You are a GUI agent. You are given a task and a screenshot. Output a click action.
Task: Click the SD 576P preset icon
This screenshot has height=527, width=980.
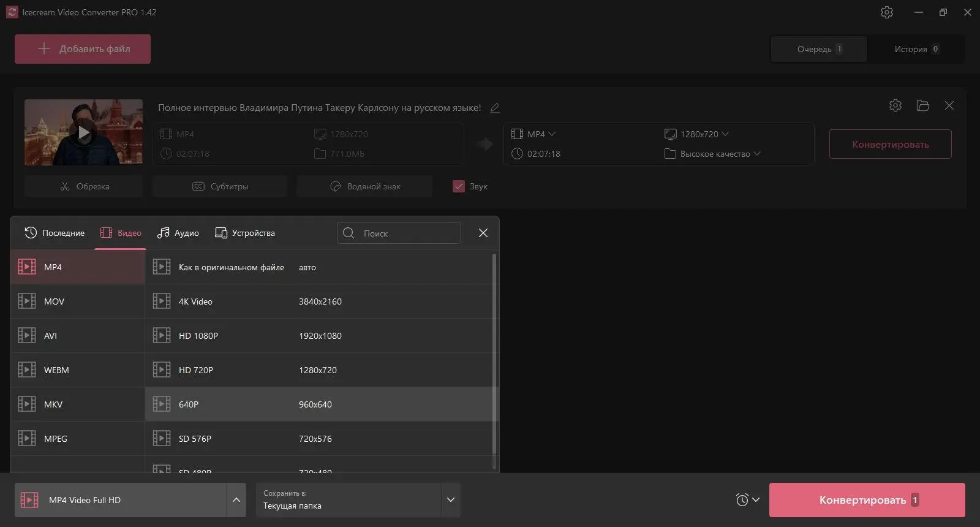pos(162,438)
